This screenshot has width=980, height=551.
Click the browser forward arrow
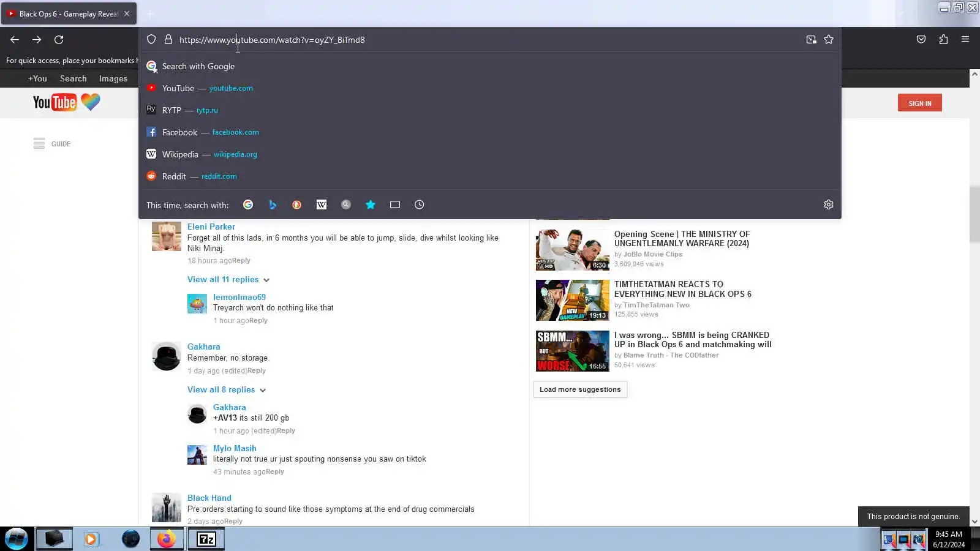[x=37, y=40]
